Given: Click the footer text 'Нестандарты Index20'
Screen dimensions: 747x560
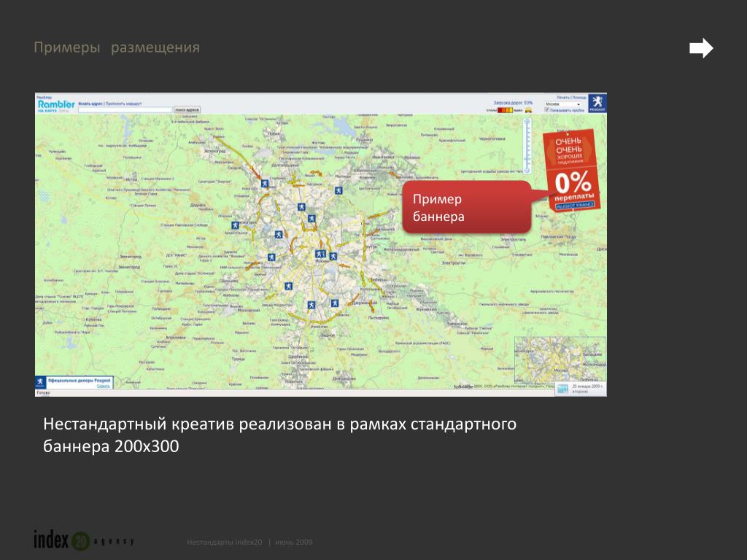Looking at the screenshot, I should [x=225, y=542].
